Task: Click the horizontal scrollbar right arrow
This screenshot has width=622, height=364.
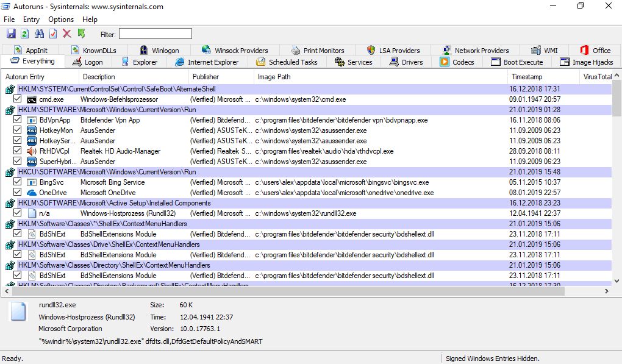Action: coord(607,291)
